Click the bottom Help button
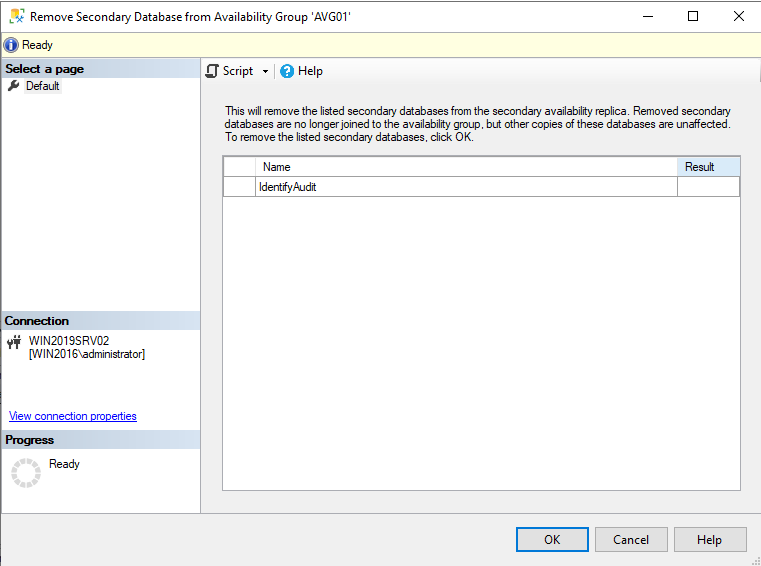The height and width of the screenshot is (566, 761). pos(710,540)
